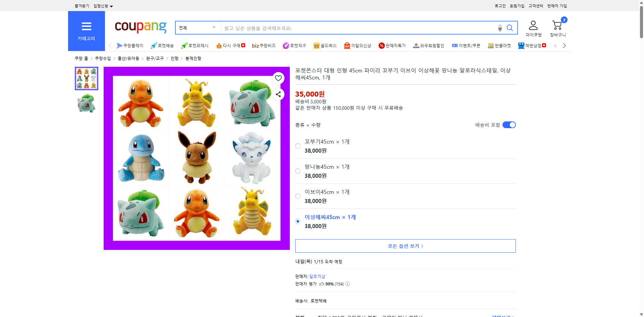This screenshot has height=317, width=644.
Task: Select the 꼬부기45cm option
Action: 298,146
